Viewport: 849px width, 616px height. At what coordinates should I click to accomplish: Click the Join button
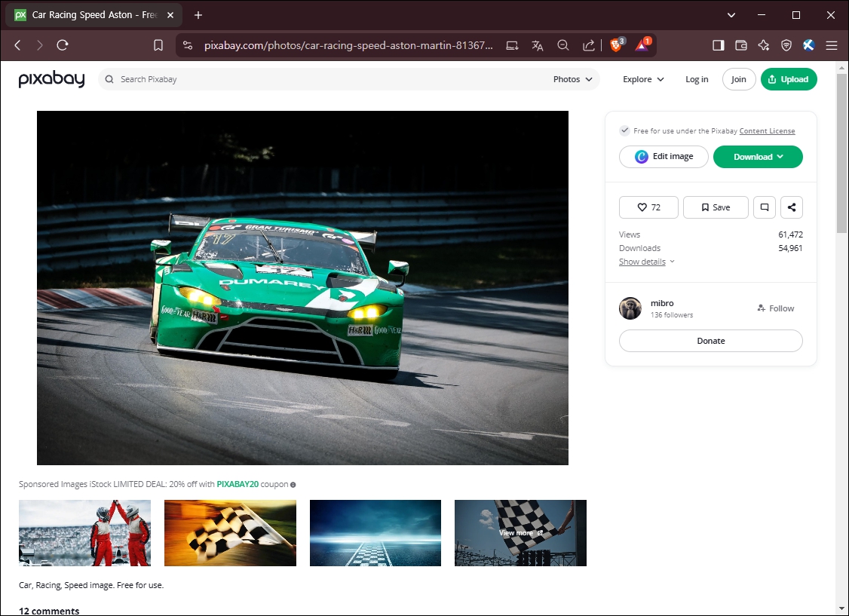point(739,79)
